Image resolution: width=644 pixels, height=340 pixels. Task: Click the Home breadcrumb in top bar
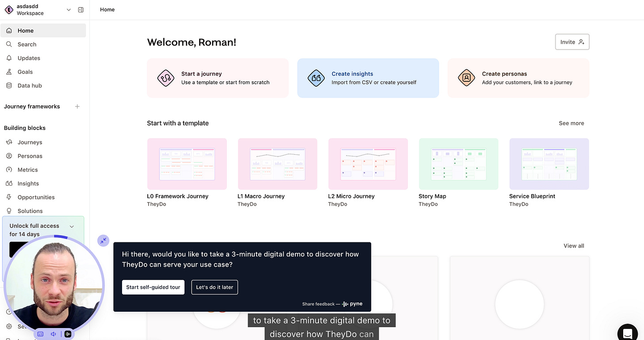[107, 10]
